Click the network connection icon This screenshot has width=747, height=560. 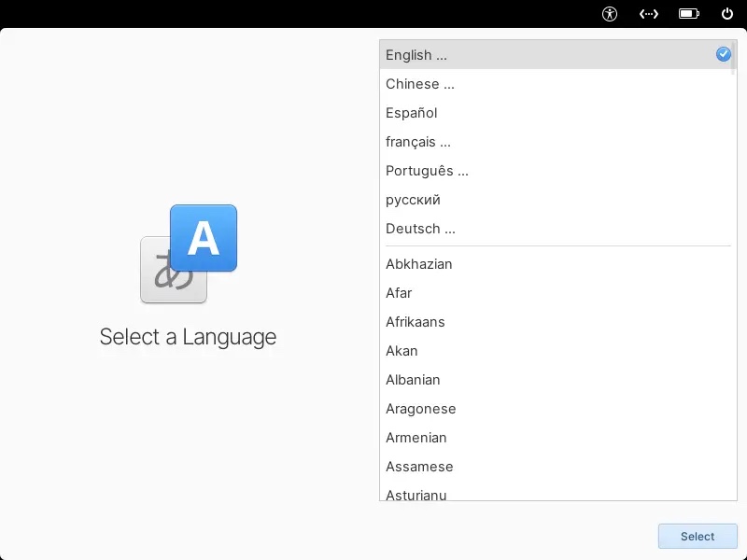coord(649,14)
